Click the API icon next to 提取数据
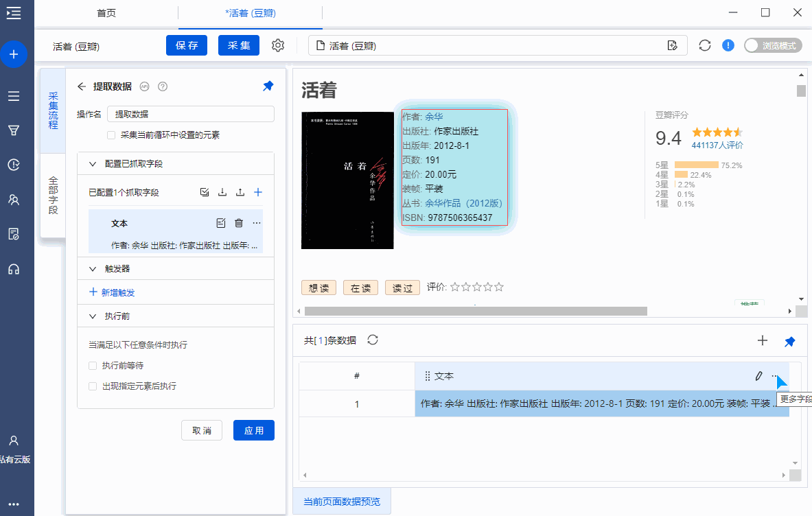This screenshot has width=812, height=516. click(x=144, y=86)
